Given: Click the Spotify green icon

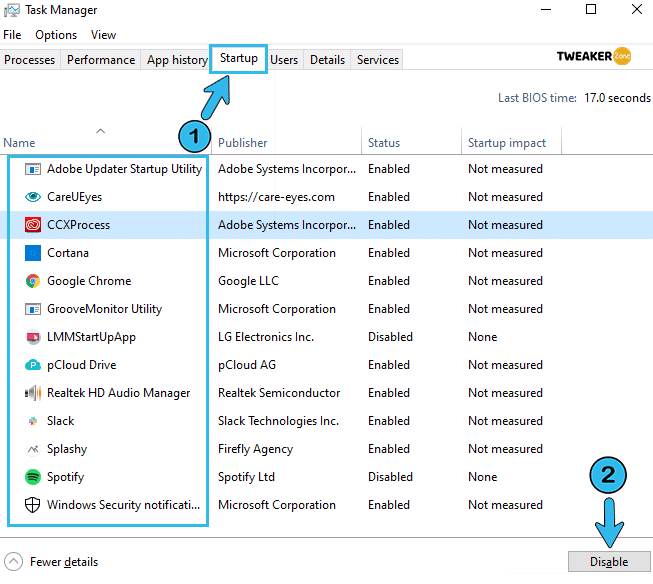Looking at the screenshot, I should 32,477.
